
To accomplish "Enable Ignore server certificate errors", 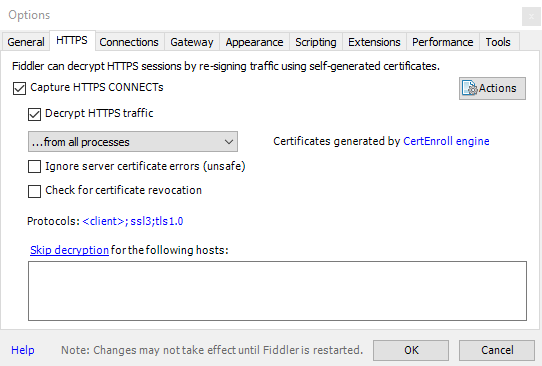I will coord(34,166).
